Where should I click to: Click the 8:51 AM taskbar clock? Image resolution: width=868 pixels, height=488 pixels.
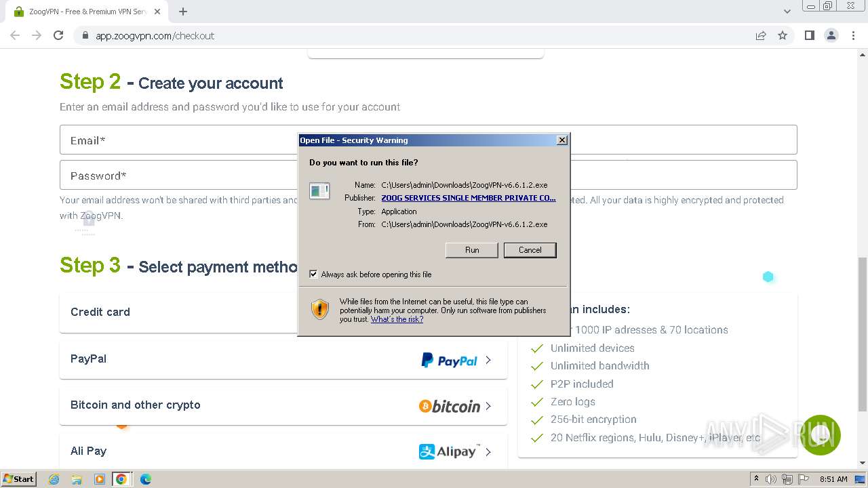pos(833,479)
